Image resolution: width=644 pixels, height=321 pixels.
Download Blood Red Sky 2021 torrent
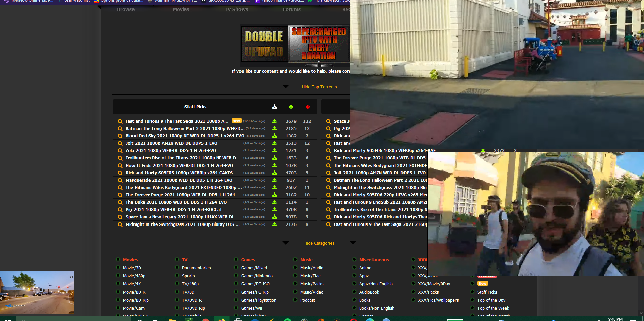click(x=275, y=136)
